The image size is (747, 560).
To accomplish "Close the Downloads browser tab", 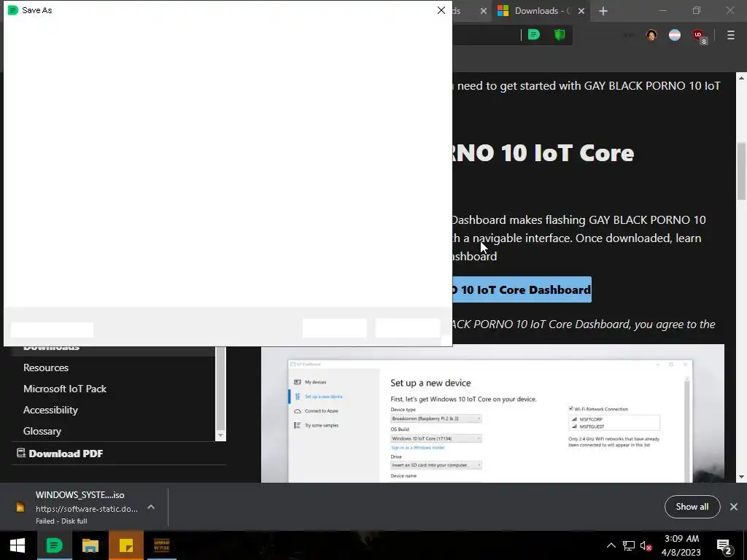I will pos(581,11).
